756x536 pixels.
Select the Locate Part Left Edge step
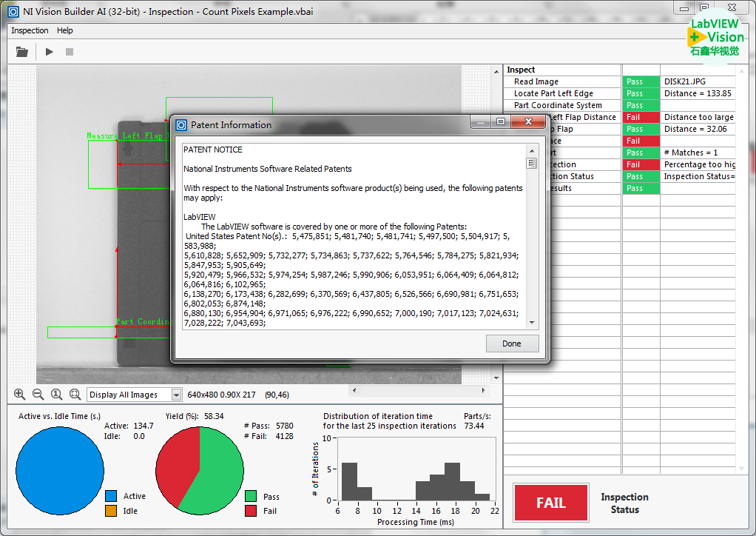pyautogui.click(x=553, y=93)
